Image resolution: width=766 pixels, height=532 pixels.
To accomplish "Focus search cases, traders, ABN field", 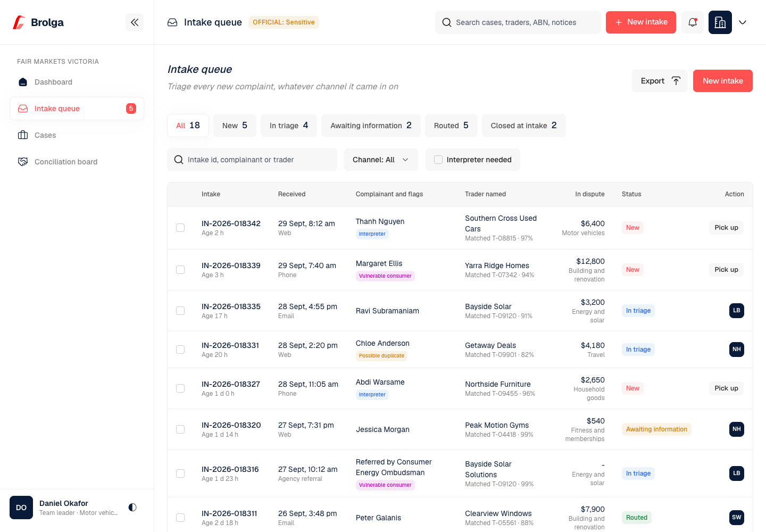I will pyautogui.click(x=518, y=22).
